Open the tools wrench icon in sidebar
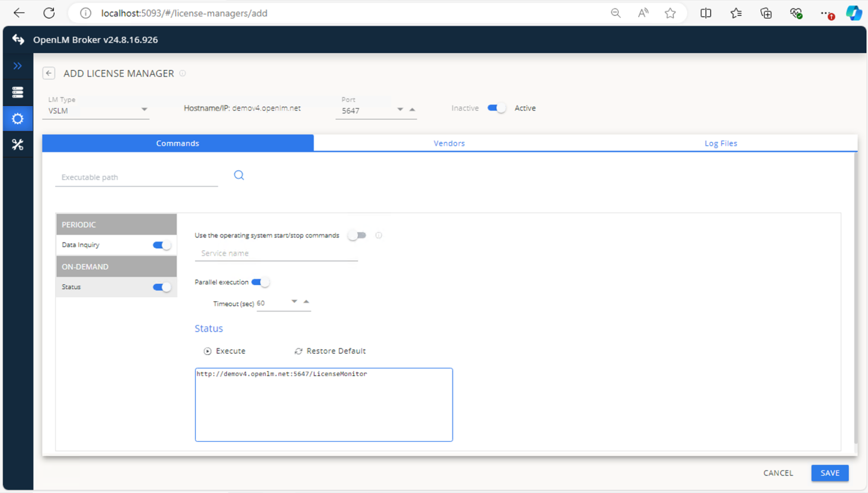 pos(17,144)
